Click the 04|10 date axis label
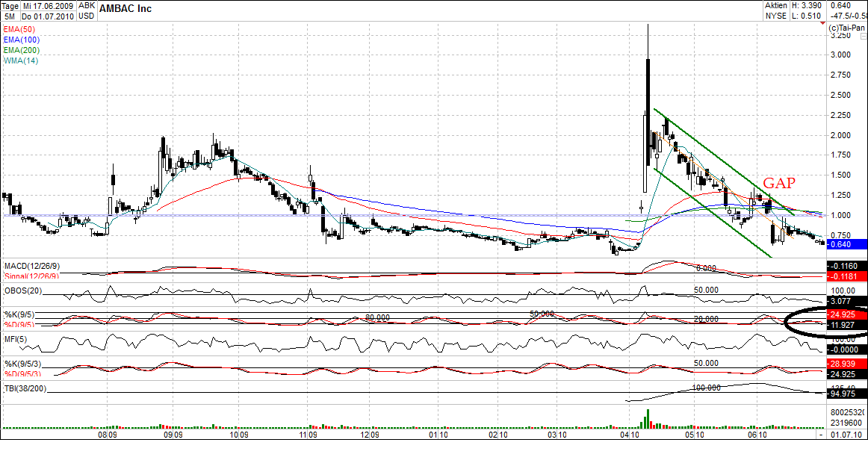This screenshot has height=466, width=868. tap(630, 435)
